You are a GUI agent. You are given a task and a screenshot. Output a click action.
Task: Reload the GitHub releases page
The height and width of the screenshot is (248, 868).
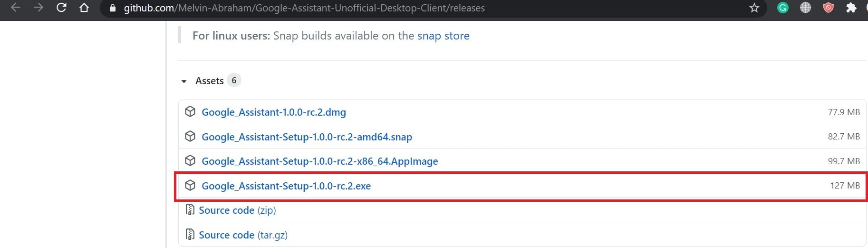(61, 8)
